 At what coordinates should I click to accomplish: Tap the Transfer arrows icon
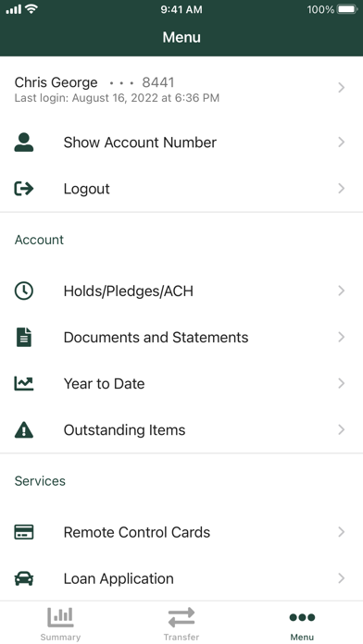(181, 617)
